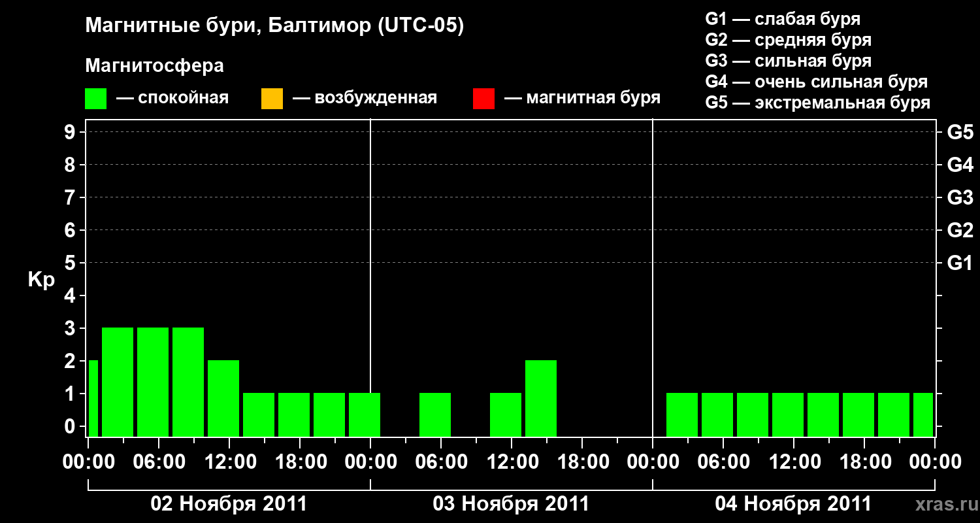This screenshot has height=523, width=980.
Task: Click the '— спокойная' legend label
Action: click(172, 99)
